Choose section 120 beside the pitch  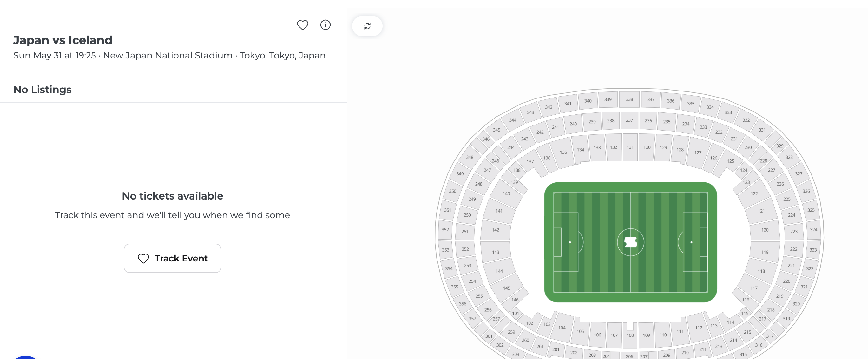765,230
